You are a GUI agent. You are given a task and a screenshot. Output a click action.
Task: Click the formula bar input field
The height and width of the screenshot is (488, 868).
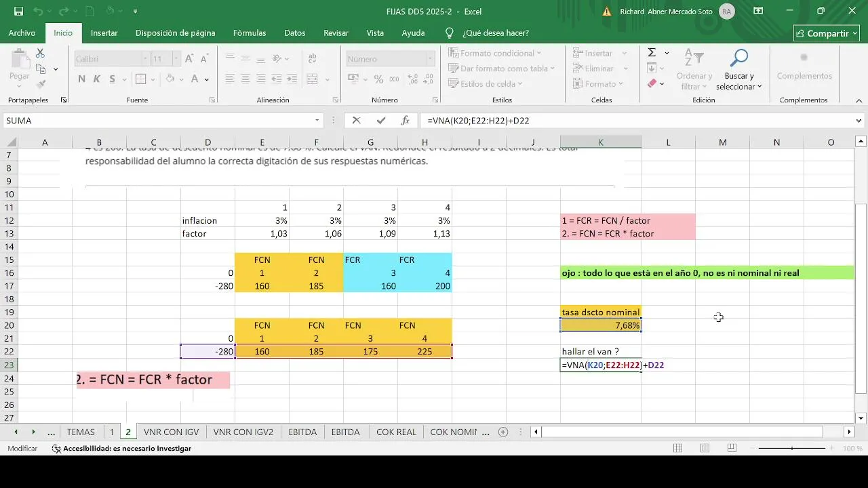(635, 121)
